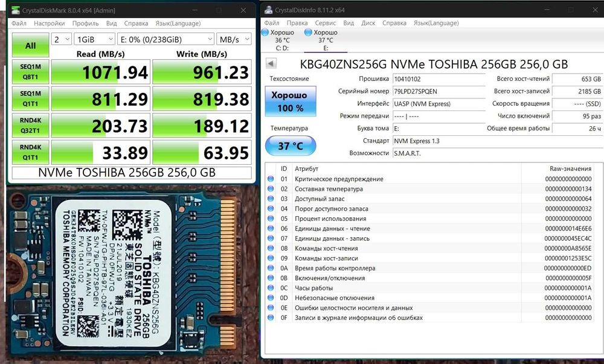
Task: Click status orb of attribute 07 Единицы данных - запись
Action: 271,238
